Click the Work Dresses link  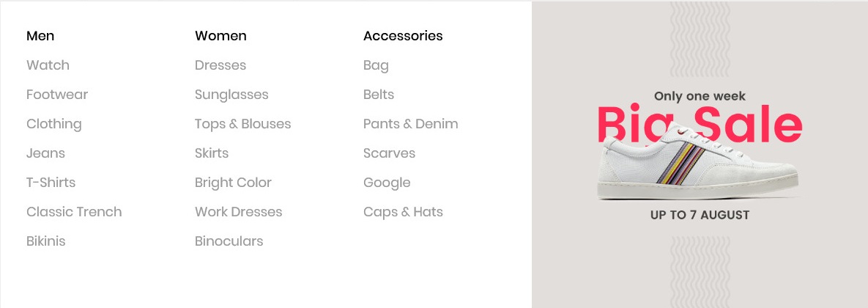(x=238, y=212)
